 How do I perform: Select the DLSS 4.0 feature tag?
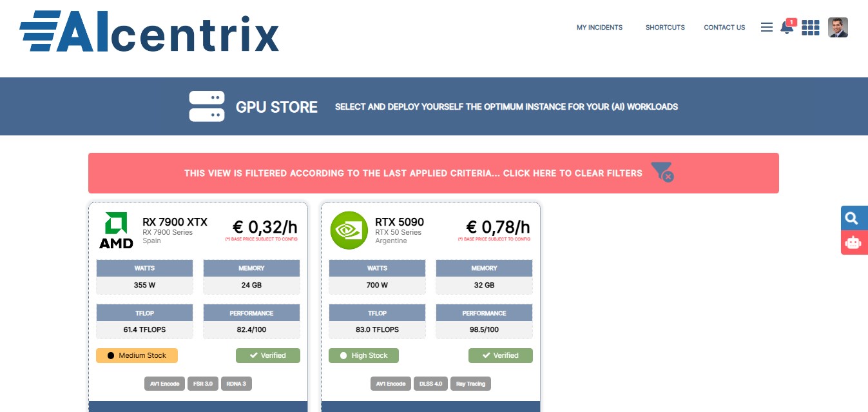(x=430, y=384)
